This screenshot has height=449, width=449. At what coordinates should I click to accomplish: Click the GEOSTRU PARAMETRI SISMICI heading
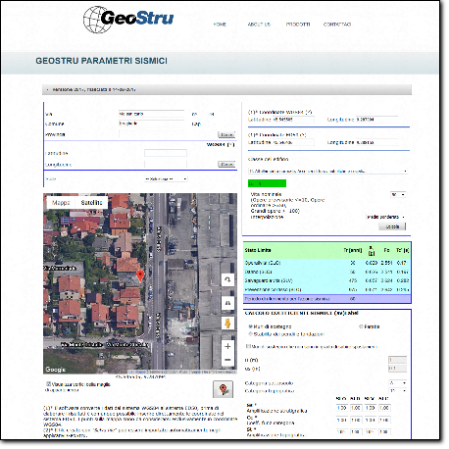102,61
